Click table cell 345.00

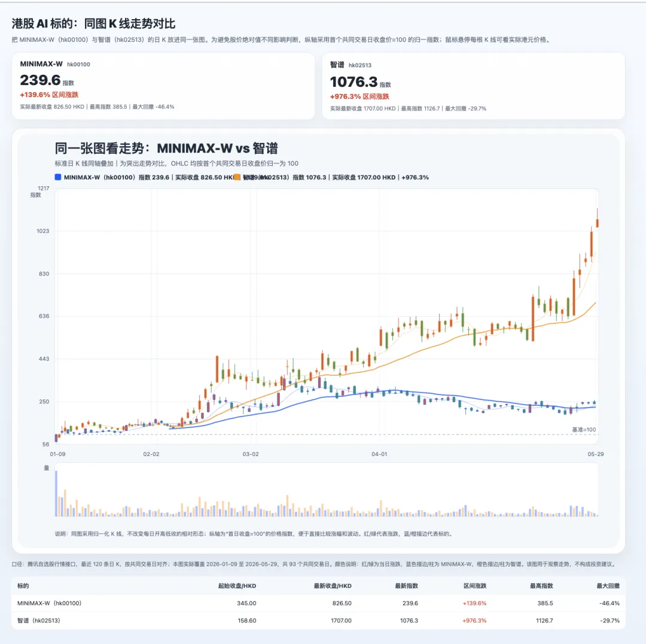point(246,603)
